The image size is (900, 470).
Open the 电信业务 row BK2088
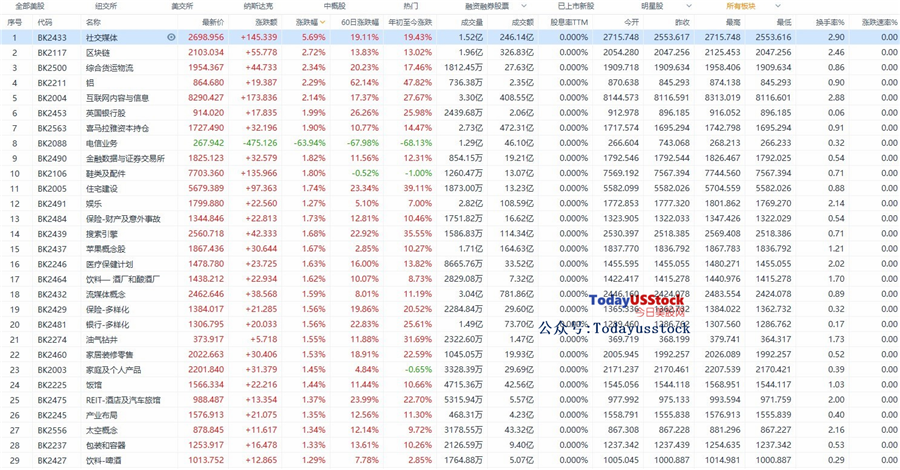click(450, 143)
